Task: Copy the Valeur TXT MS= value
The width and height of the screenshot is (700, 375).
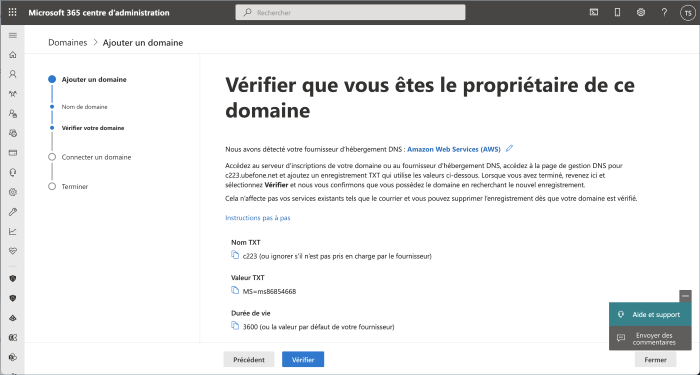Action: click(235, 291)
